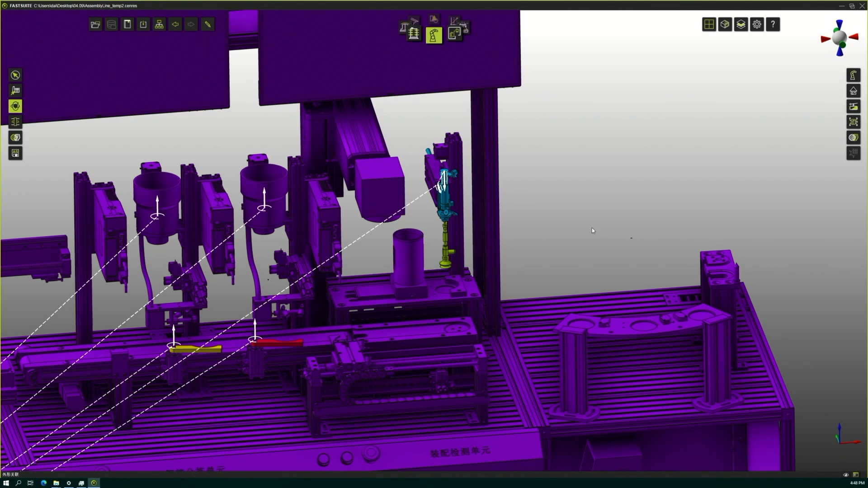The image size is (868, 488).
Task: Click the new document icon
Action: click(x=127, y=24)
